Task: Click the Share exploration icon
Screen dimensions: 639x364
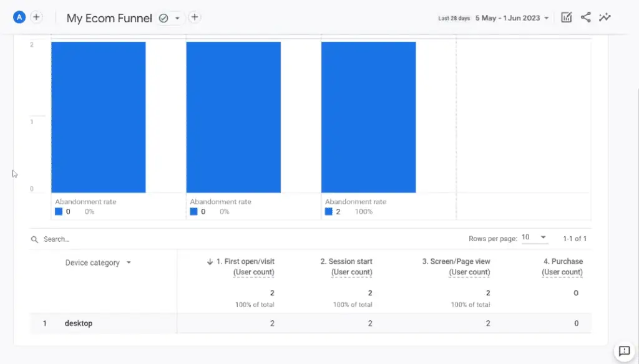Action: [x=585, y=17]
